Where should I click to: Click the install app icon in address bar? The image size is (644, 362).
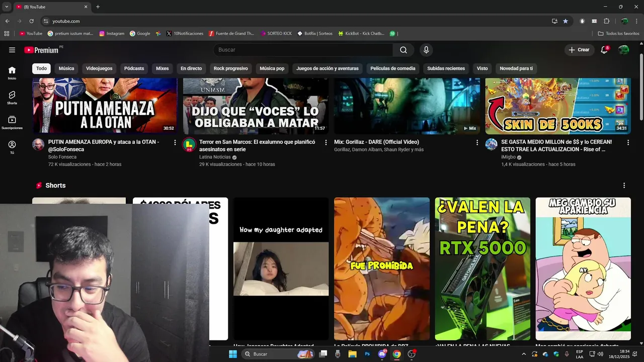tap(554, 21)
